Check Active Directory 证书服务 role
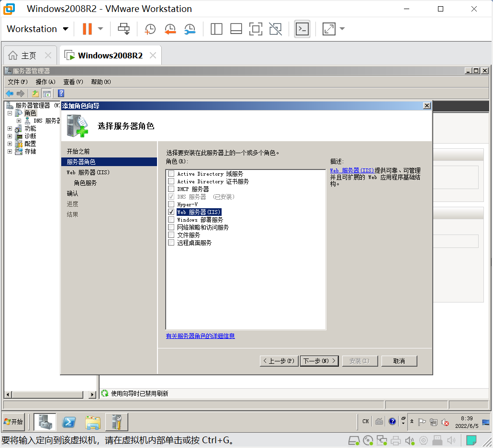This screenshot has width=493, height=448. (171, 181)
